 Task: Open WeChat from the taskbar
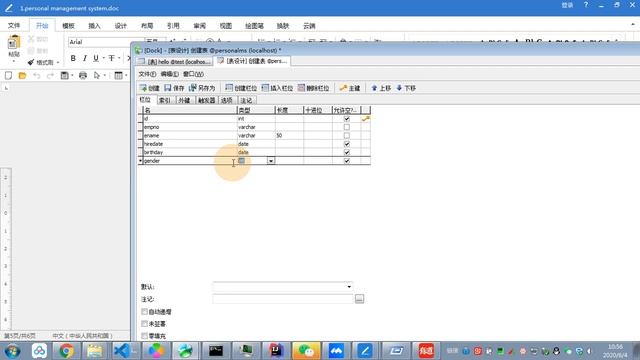pos(306,351)
